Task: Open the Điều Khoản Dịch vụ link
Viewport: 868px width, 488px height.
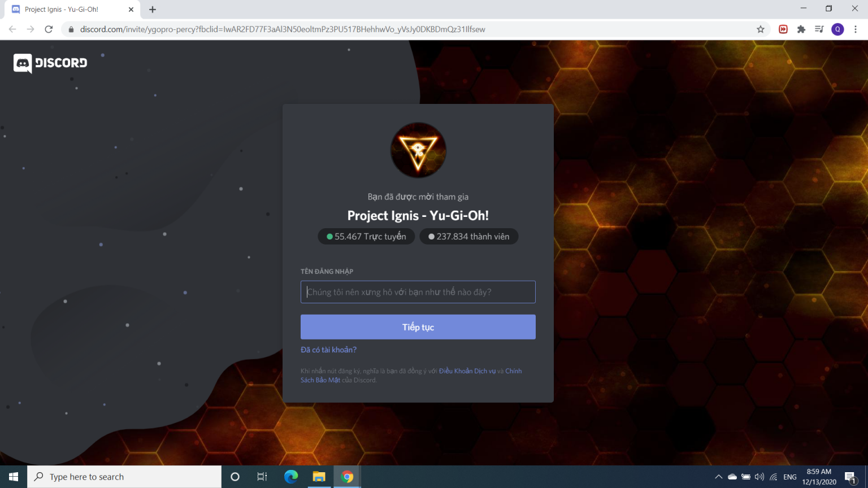Action: (x=467, y=371)
